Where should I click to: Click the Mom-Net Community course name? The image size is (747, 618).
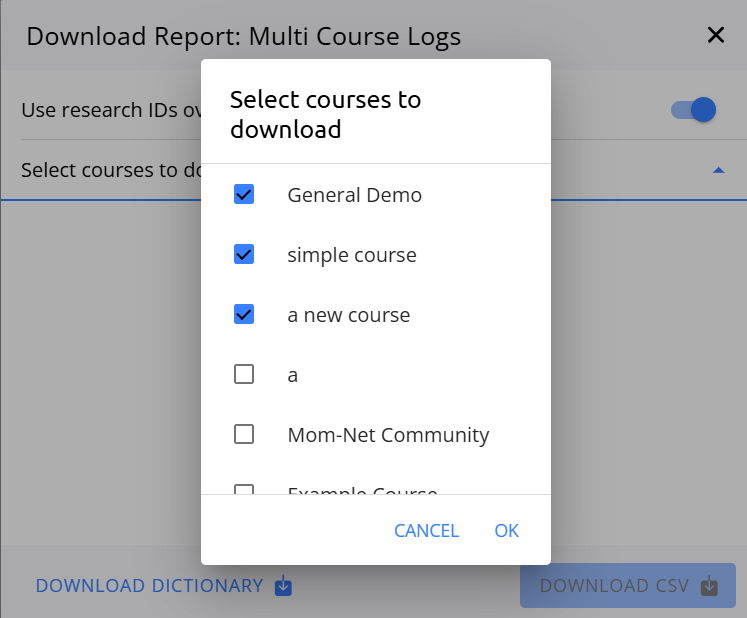[x=388, y=435]
